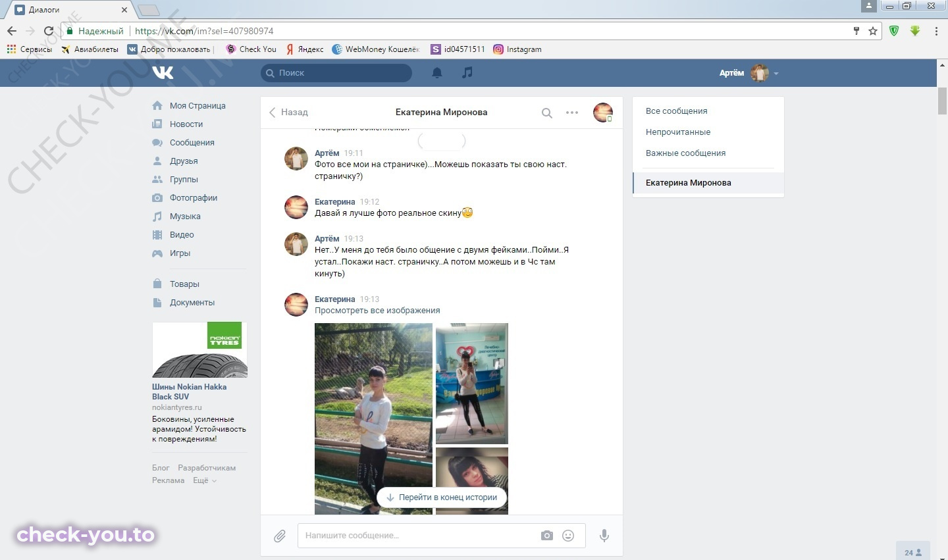Open Игры in sidebar
Viewport: 948px width, 560px height.
tap(180, 253)
